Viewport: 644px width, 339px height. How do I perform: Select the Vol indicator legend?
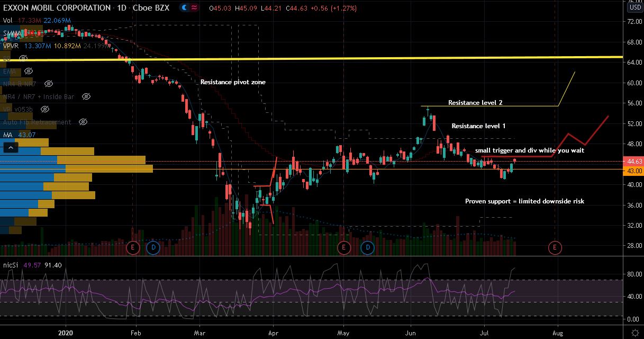click(x=7, y=20)
